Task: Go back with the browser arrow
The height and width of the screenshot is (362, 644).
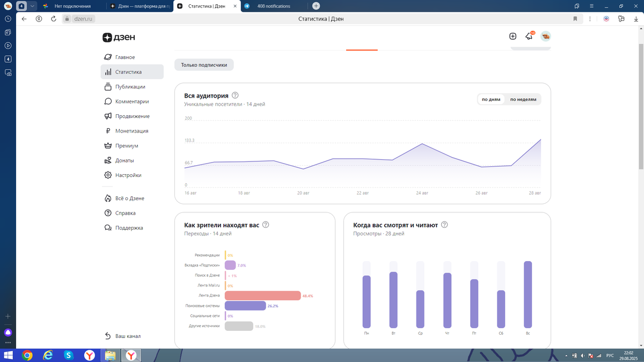Action: [24, 19]
